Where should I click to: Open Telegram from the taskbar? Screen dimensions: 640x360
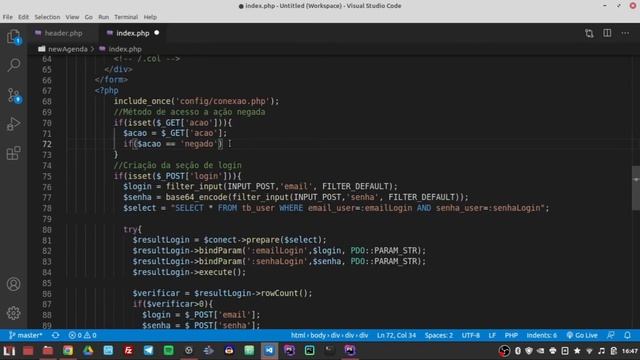(148, 351)
